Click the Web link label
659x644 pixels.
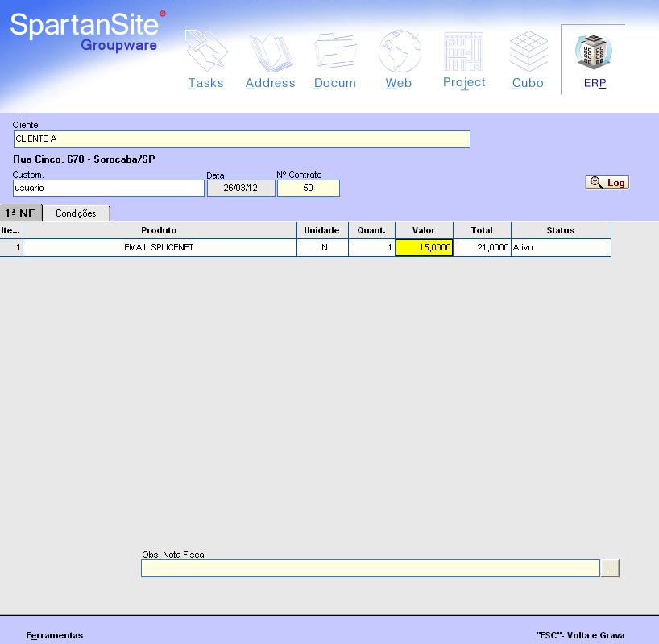tap(399, 83)
